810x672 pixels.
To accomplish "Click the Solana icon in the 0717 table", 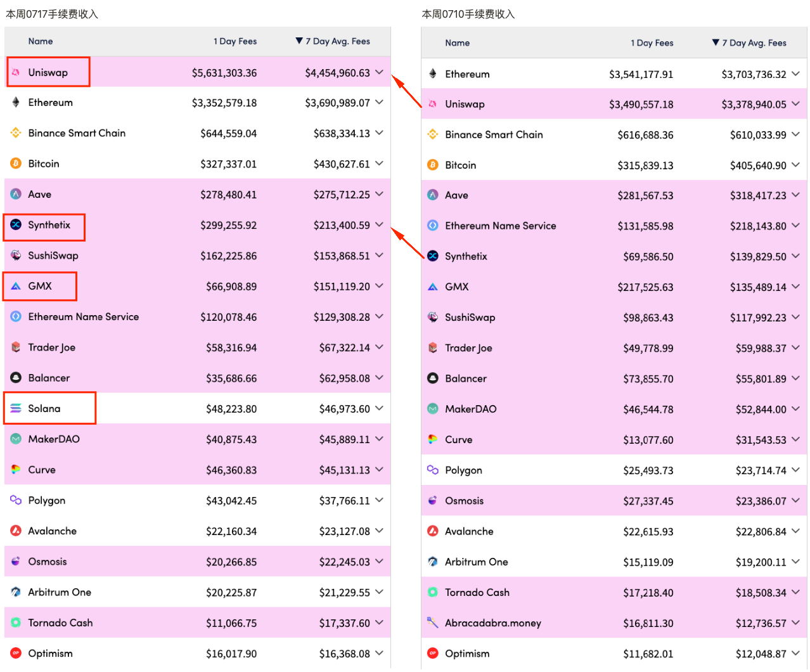I will tap(16, 408).
